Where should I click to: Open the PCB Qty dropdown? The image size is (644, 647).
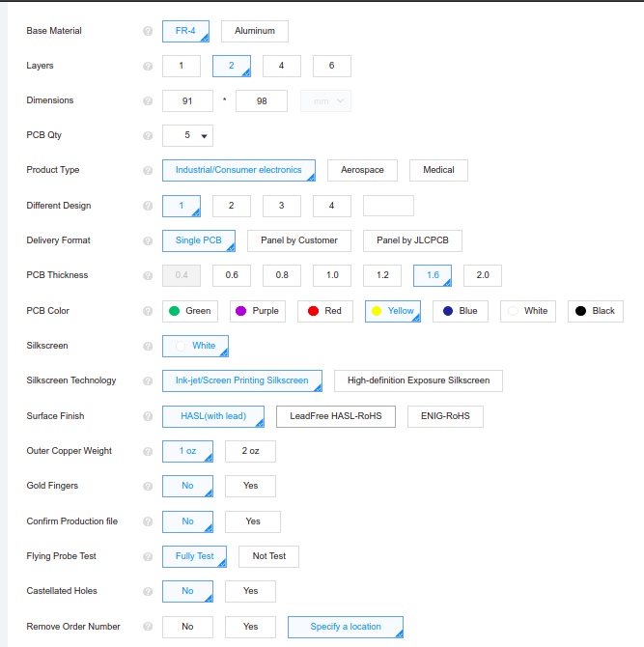187,135
